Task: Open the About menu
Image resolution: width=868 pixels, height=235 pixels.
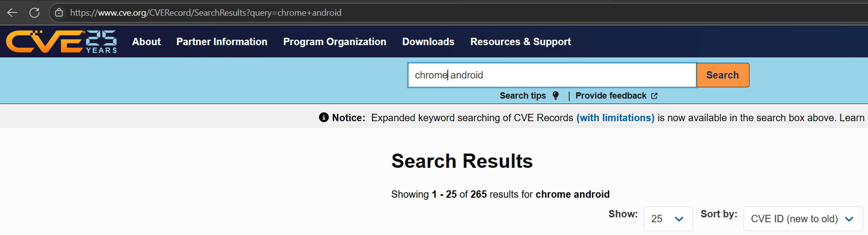Action: [146, 42]
